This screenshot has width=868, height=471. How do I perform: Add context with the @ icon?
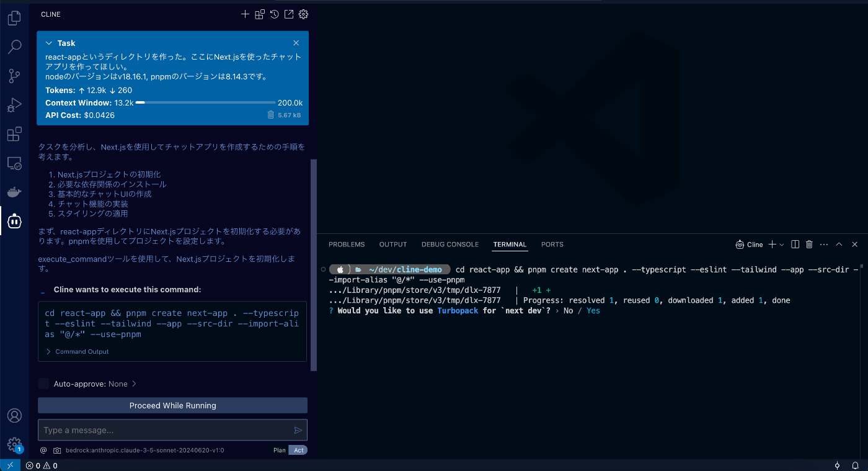coord(43,451)
